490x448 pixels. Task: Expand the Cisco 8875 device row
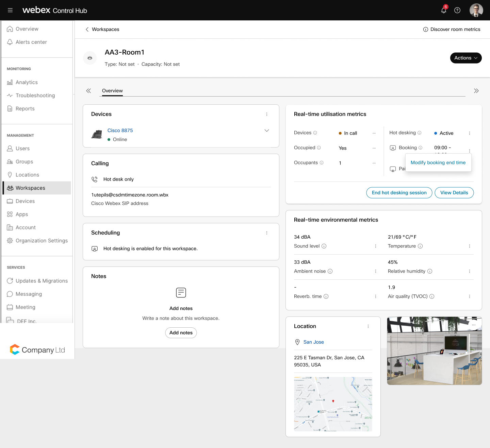coord(267,131)
